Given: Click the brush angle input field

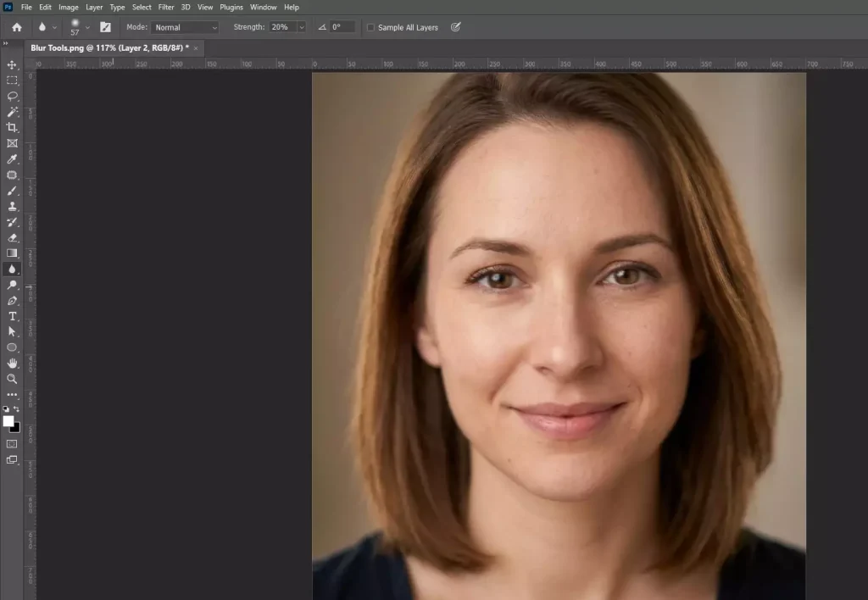Looking at the screenshot, I should tap(342, 27).
